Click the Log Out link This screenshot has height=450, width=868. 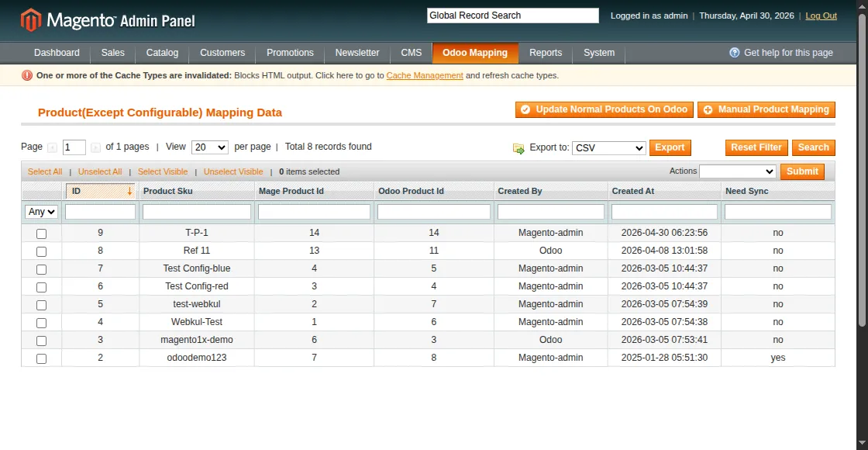(821, 16)
